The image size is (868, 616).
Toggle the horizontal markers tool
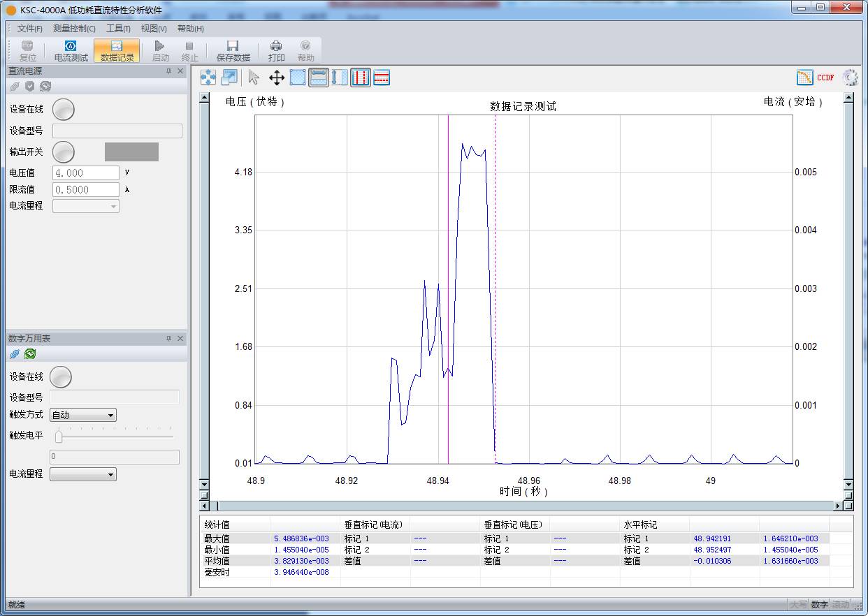[382, 78]
